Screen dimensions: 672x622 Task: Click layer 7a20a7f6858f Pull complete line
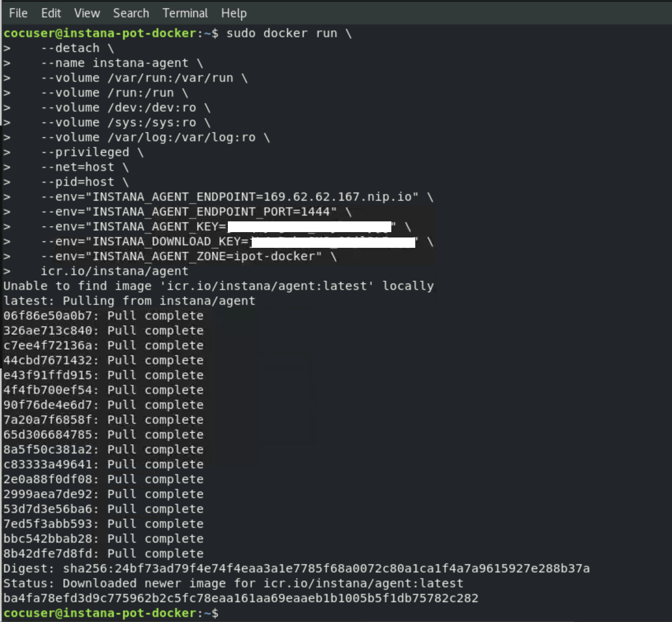point(103,420)
